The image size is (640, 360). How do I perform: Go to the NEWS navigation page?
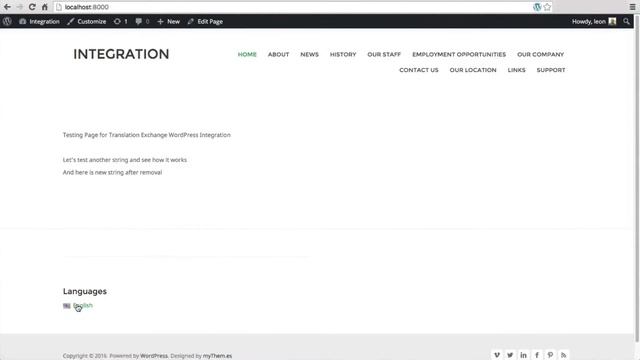click(309, 54)
